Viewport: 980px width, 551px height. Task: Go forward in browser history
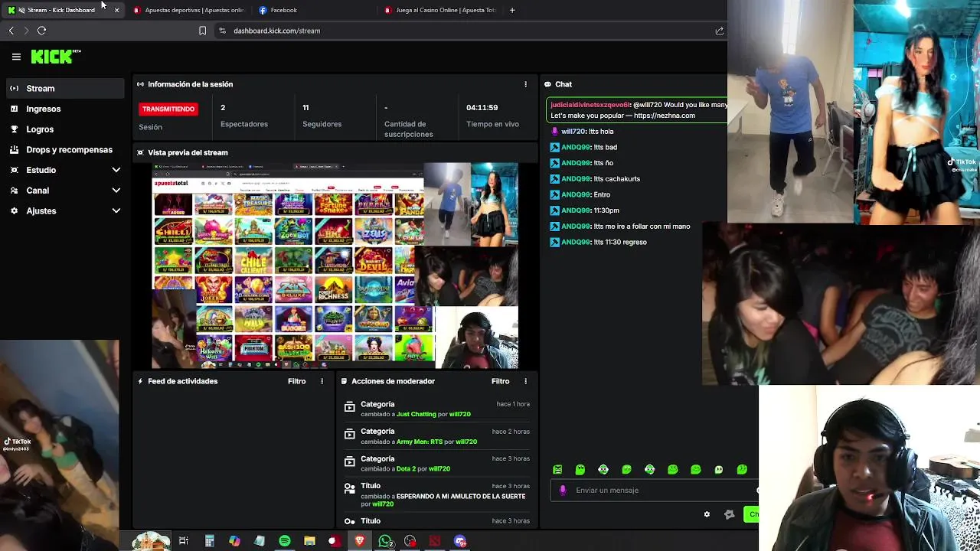26,31
